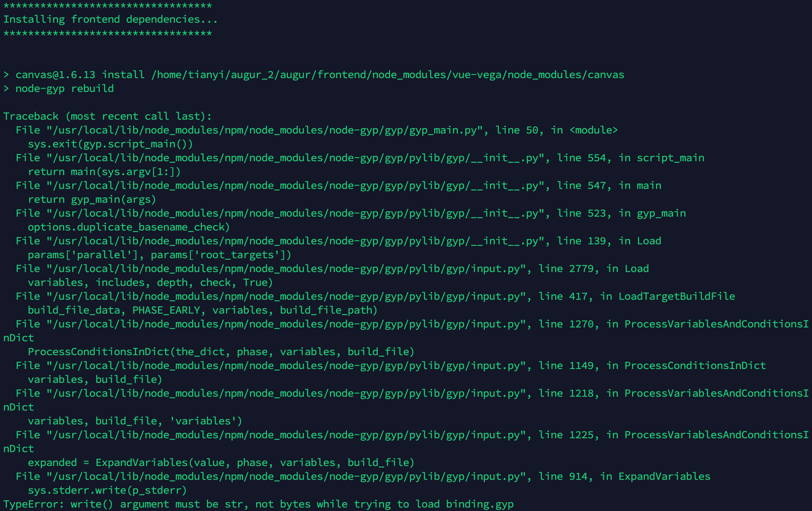Image resolution: width=812 pixels, height=511 pixels.
Task: Click "line 554, in script_main" text
Action: coord(631,158)
